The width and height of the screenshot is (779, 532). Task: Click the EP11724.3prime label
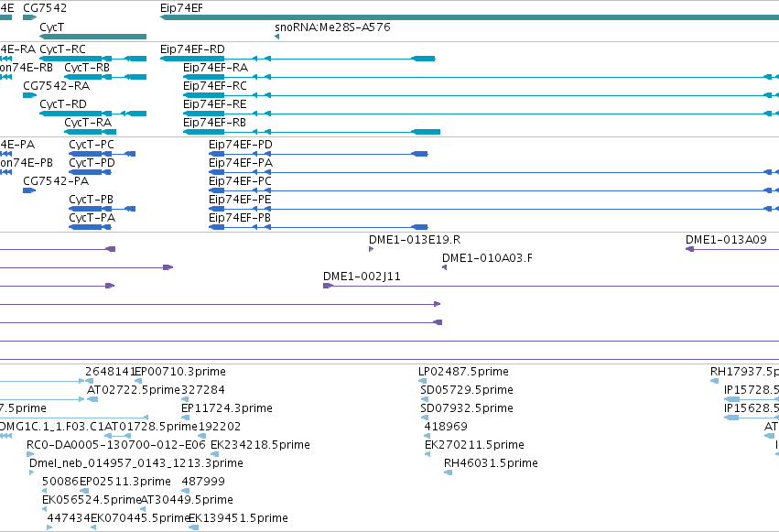click(226, 408)
